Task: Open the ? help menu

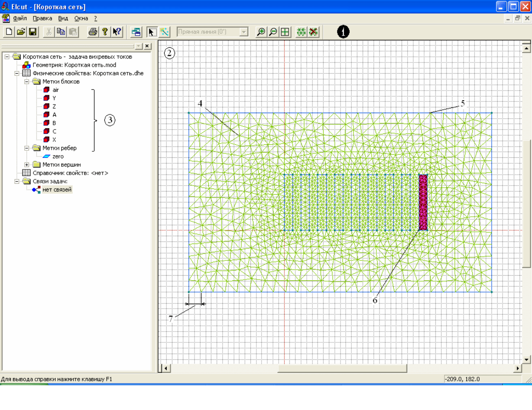Action: click(x=95, y=19)
